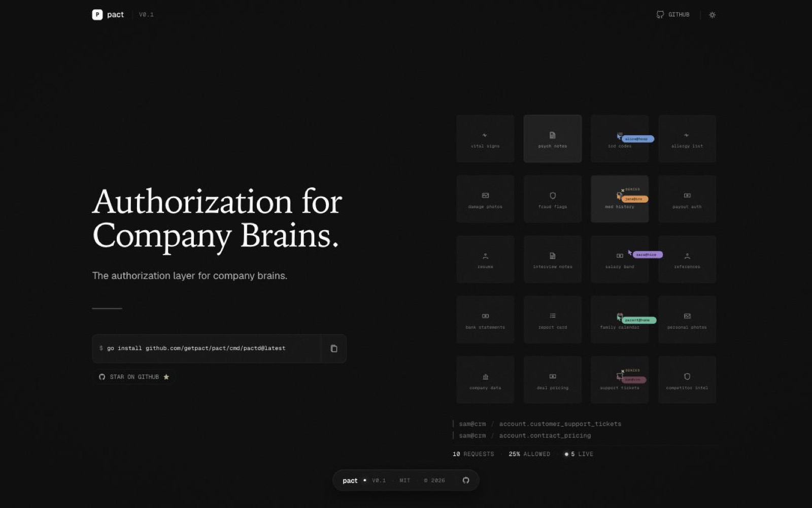Click the interview notes document icon
Viewport: 812px width, 508px height.
(x=553, y=256)
